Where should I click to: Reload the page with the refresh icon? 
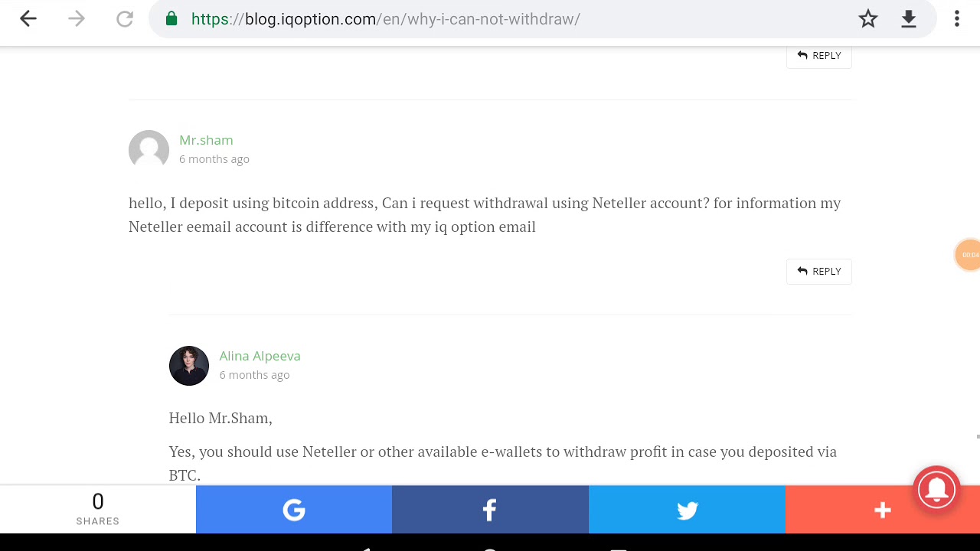[x=125, y=19]
